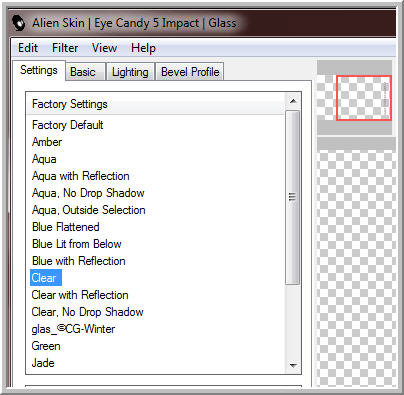Switch to the Bevel Profile tab
404x395 pixels.
pos(190,72)
